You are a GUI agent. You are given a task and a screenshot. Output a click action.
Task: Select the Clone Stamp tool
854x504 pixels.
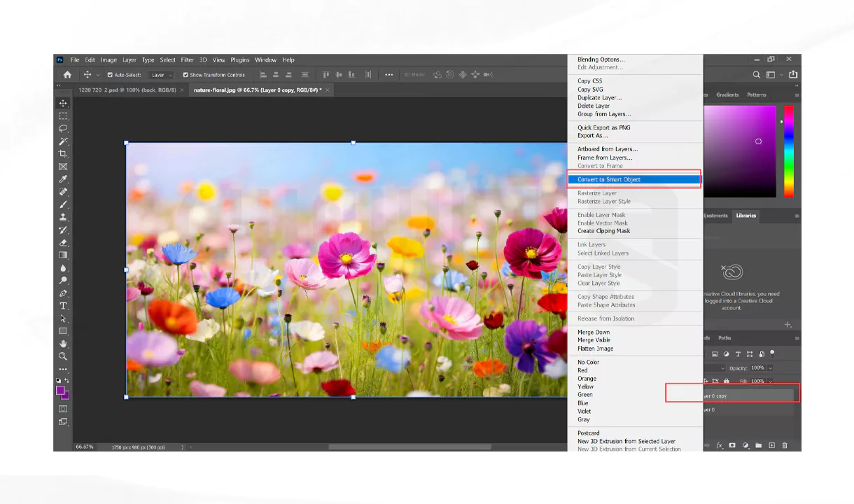pos(63,217)
